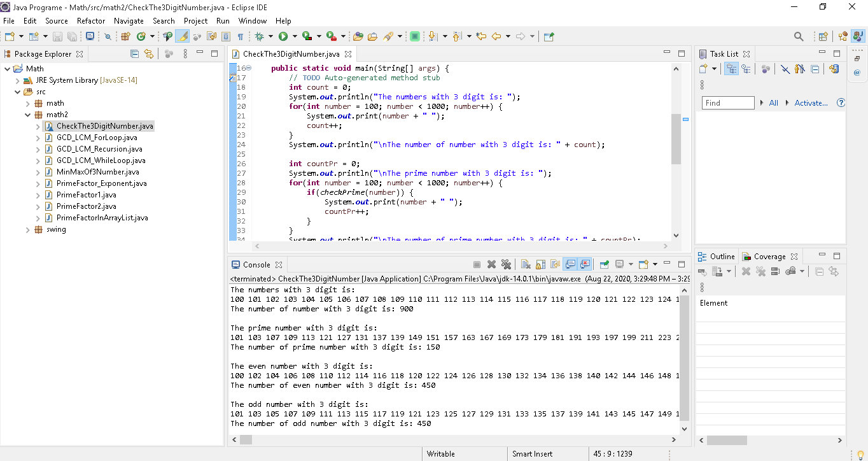Click the Coverage run icon

(x=307, y=36)
